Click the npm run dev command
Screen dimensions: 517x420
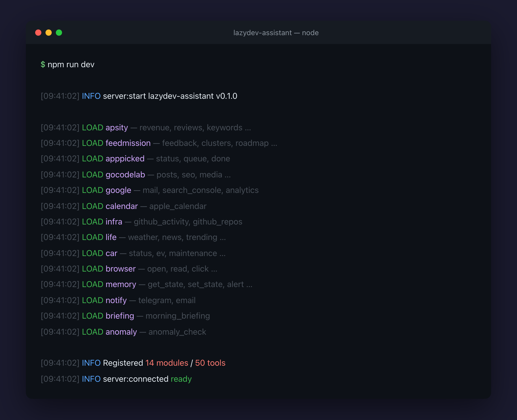pos(71,64)
